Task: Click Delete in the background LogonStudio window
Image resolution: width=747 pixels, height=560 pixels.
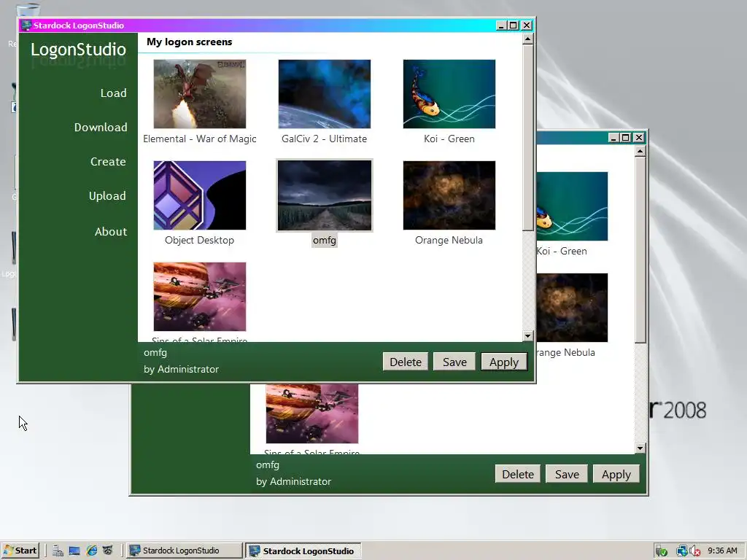Action: coord(518,474)
